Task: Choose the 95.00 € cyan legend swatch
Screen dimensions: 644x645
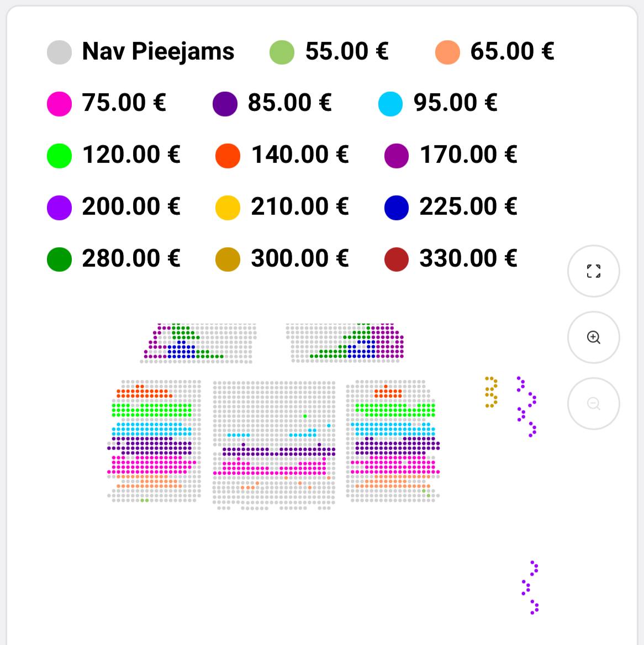Action: tap(390, 104)
